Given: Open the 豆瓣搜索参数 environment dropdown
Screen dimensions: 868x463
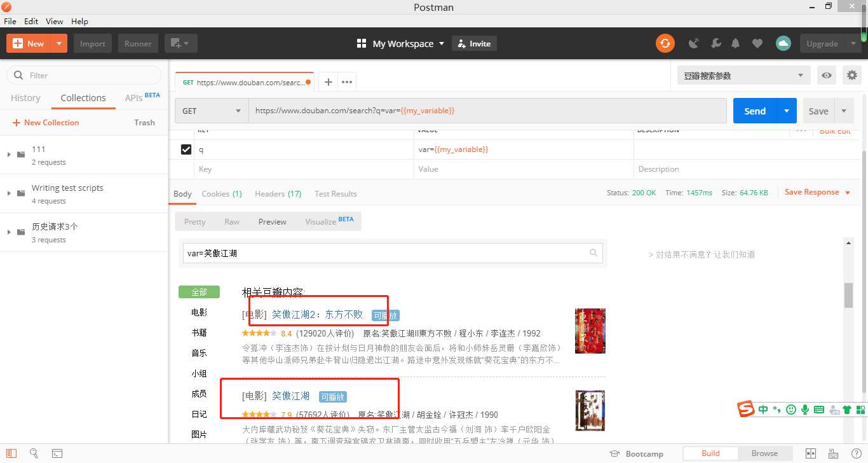Looking at the screenshot, I should (743, 75).
